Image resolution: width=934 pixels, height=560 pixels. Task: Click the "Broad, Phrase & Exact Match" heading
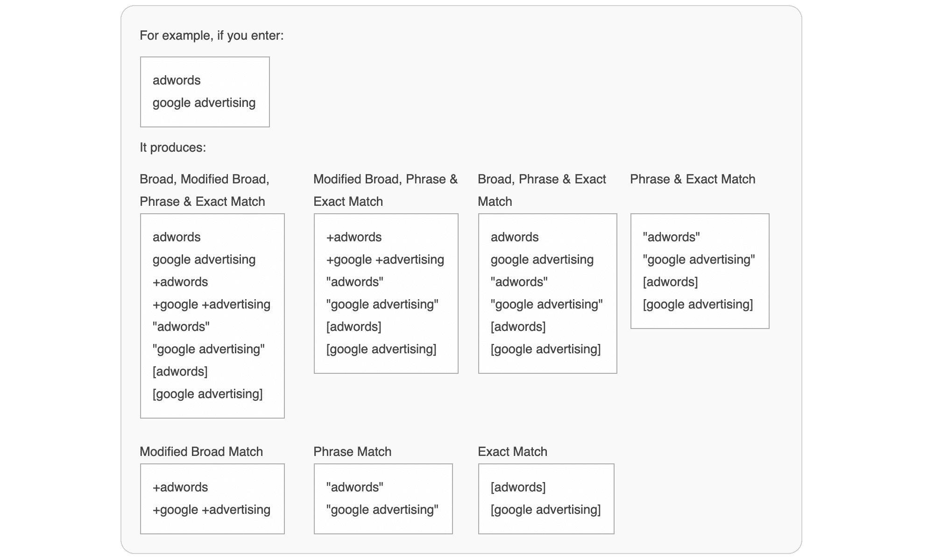pos(542,190)
